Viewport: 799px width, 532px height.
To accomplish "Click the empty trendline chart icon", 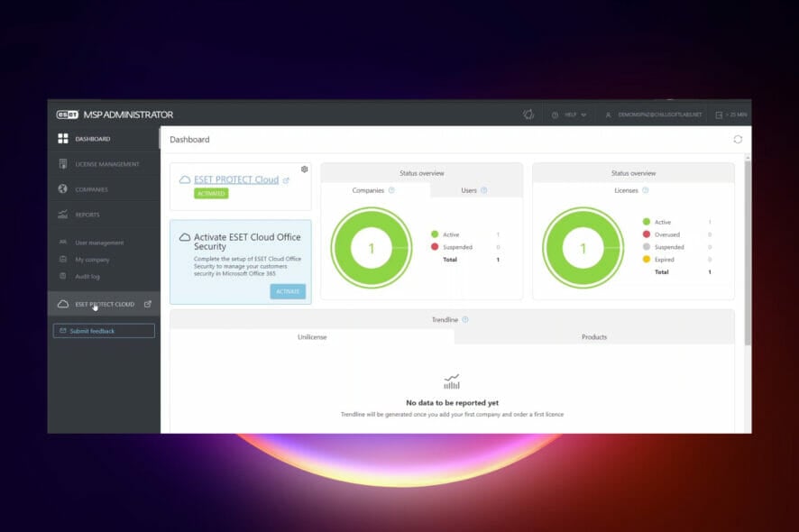I will click(x=452, y=381).
